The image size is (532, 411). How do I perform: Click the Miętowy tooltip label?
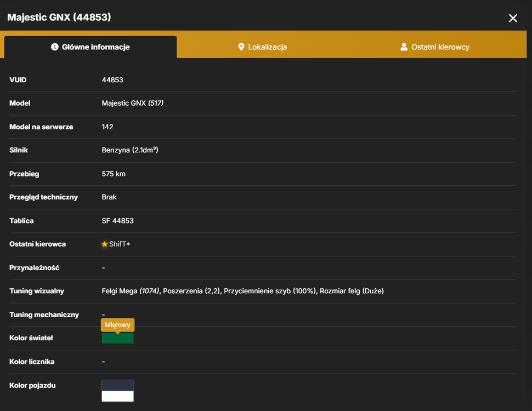[117, 325]
